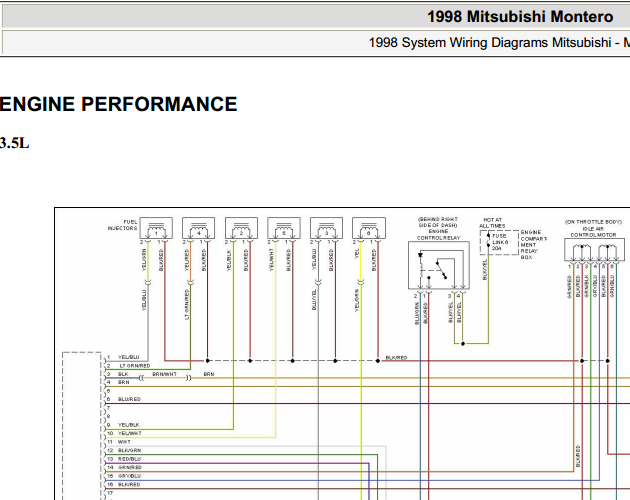Viewport: 630px width, 500px height.
Task: Click pin 3 'BLK' connector label
Action: [x=123, y=374]
